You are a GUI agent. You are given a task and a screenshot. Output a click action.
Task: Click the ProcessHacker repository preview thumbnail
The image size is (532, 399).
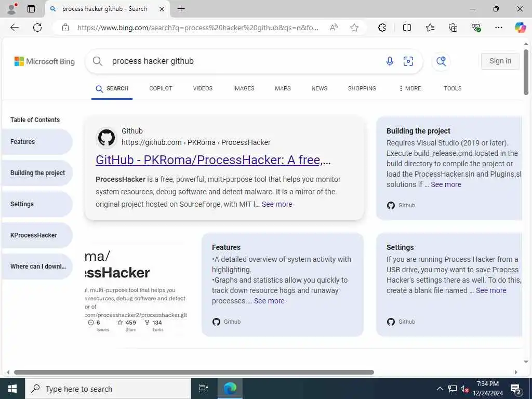[136, 289]
